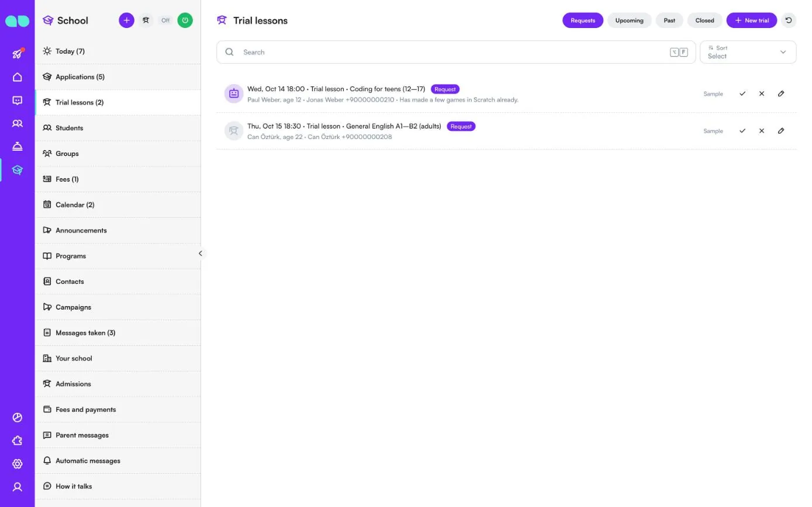The width and height of the screenshot is (812, 507).
Task: Open Calendar (2) in sidebar
Action: 118,205
